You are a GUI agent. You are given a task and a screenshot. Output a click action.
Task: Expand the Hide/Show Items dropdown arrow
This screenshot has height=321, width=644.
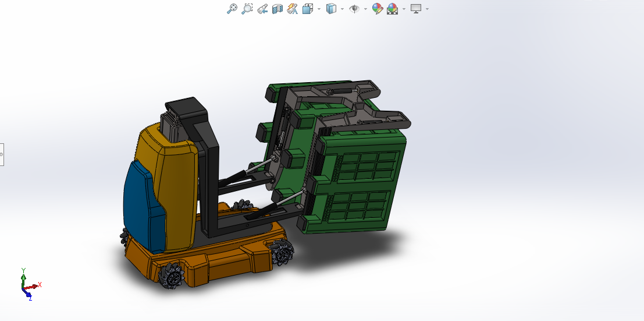[365, 9]
